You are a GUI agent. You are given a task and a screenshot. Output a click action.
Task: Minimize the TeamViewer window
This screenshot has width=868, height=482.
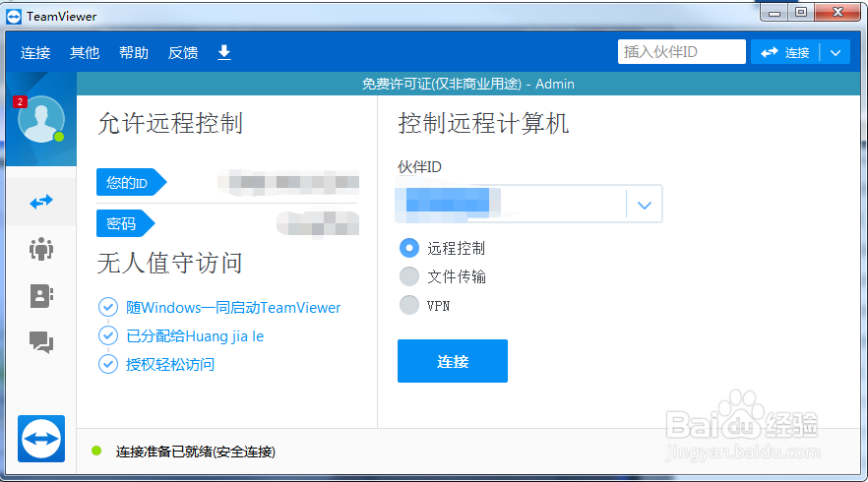[x=775, y=12]
